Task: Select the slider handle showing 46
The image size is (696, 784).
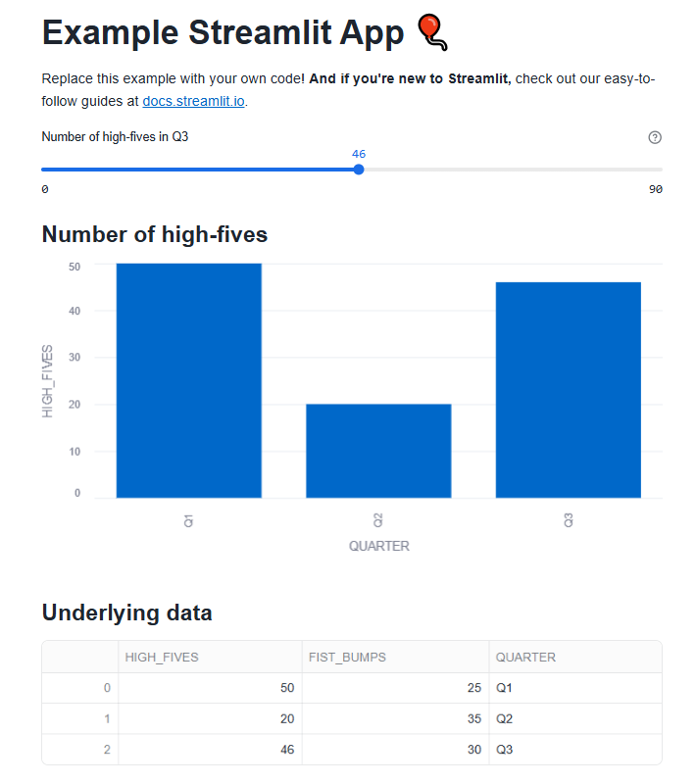Action: [358, 169]
